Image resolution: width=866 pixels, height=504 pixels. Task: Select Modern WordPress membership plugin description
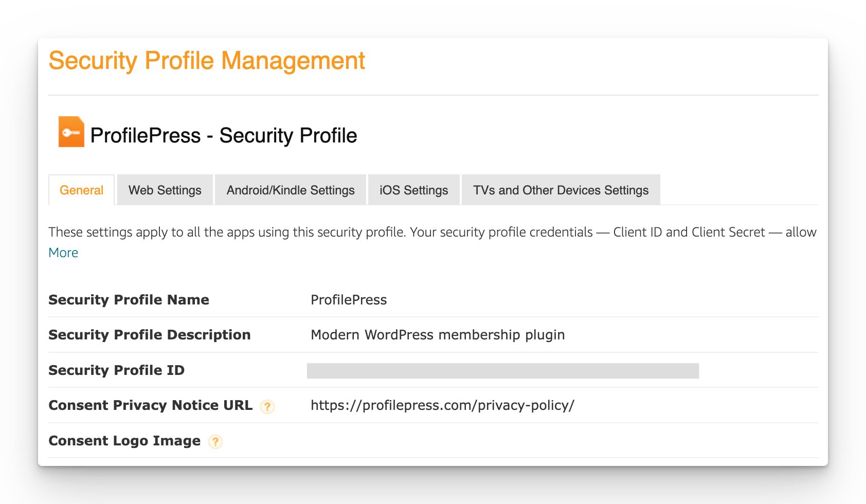(438, 335)
